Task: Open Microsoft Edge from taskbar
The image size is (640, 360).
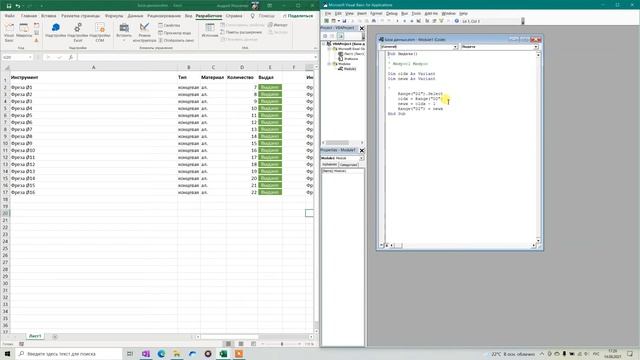Action: (x=161, y=353)
